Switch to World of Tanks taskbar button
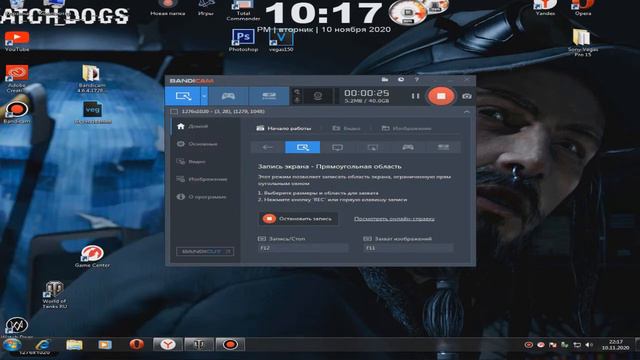Image resolution: width=640 pixels, height=360 pixels. [x=199, y=344]
